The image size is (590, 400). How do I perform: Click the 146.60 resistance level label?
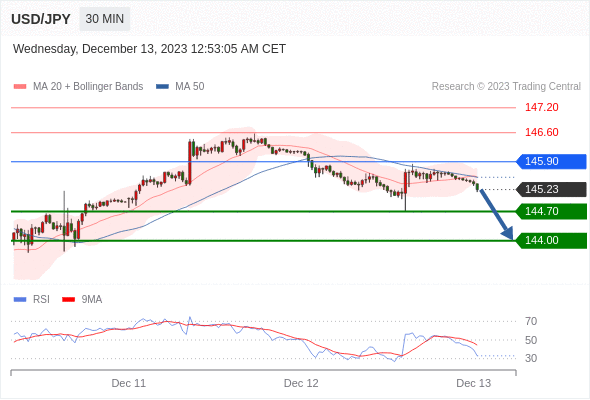pos(541,132)
